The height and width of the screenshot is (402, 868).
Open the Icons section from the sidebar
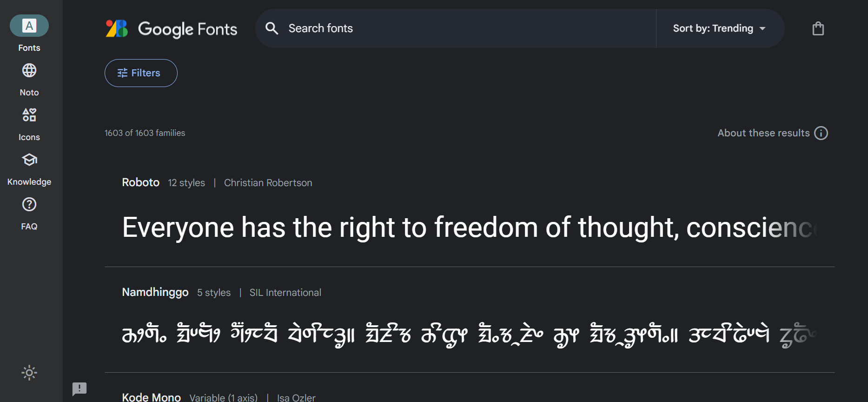coord(29,115)
